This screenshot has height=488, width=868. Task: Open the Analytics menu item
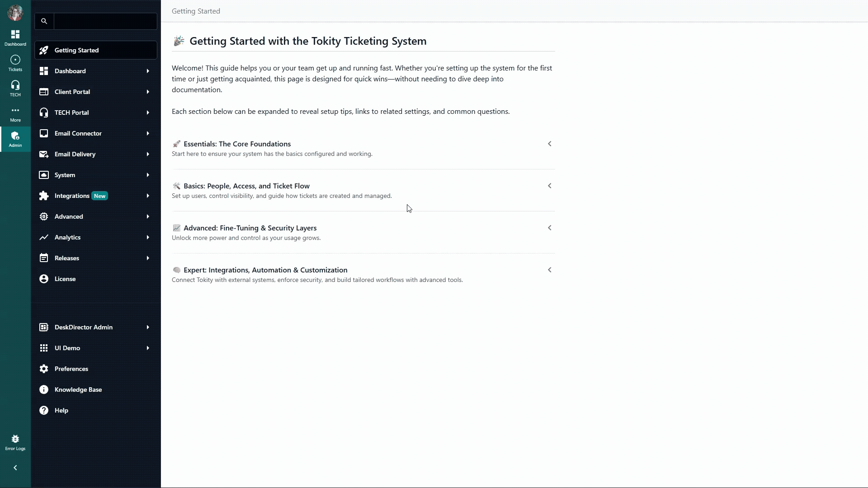pyautogui.click(x=68, y=237)
